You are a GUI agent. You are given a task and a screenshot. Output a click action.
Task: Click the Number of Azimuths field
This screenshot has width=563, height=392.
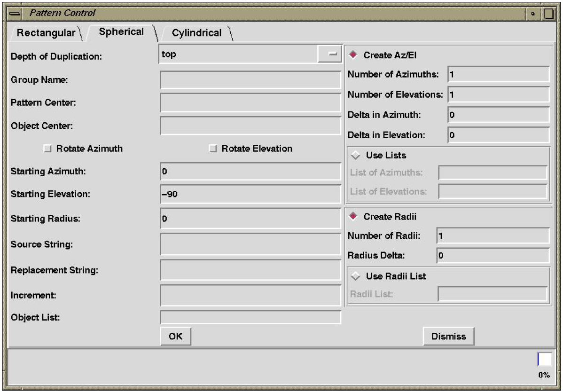pos(498,74)
